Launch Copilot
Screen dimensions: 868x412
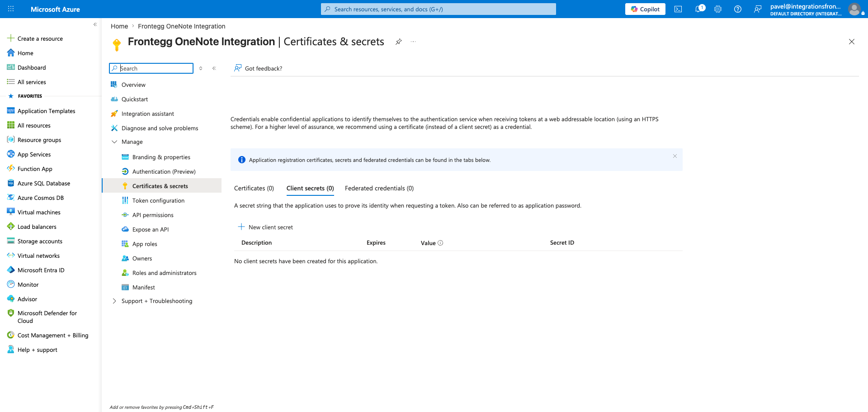(645, 9)
